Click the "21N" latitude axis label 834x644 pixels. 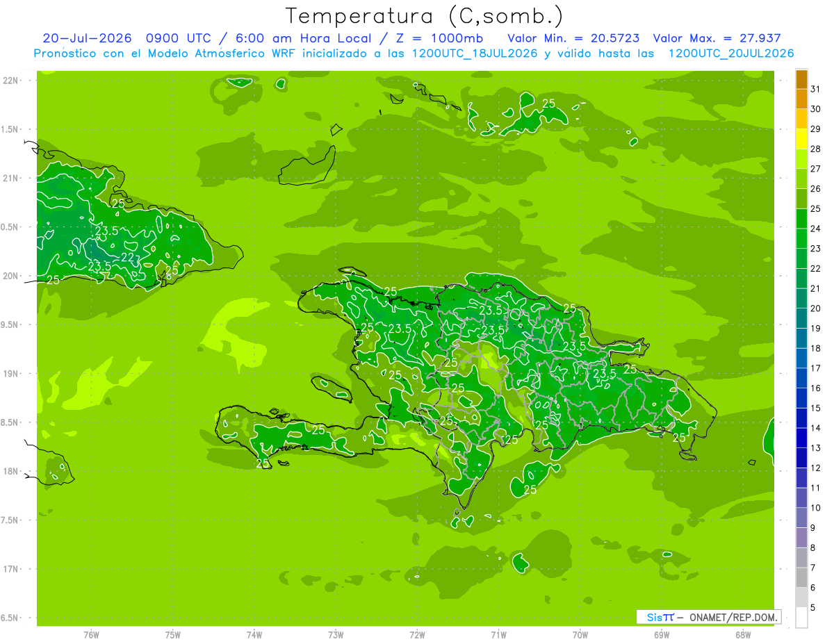tap(11, 179)
